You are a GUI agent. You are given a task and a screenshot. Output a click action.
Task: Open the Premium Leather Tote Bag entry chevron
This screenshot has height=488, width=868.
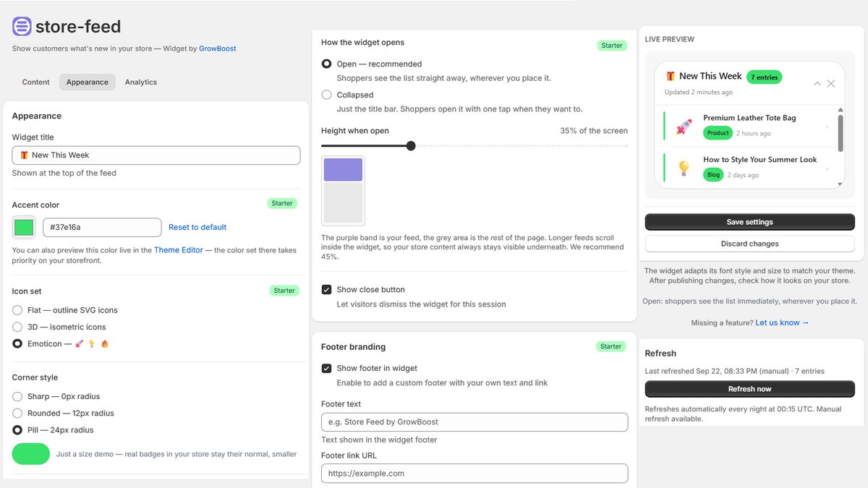pyautogui.click(x=827, y=127)
